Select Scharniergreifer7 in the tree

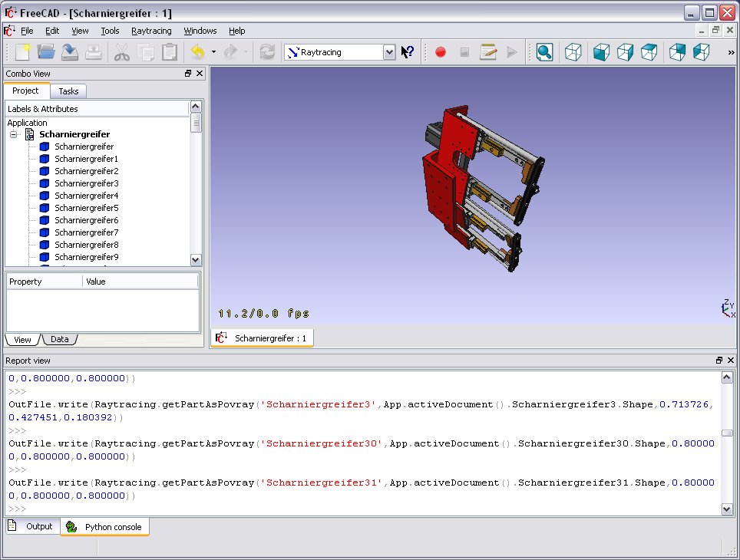coord(87,232)
